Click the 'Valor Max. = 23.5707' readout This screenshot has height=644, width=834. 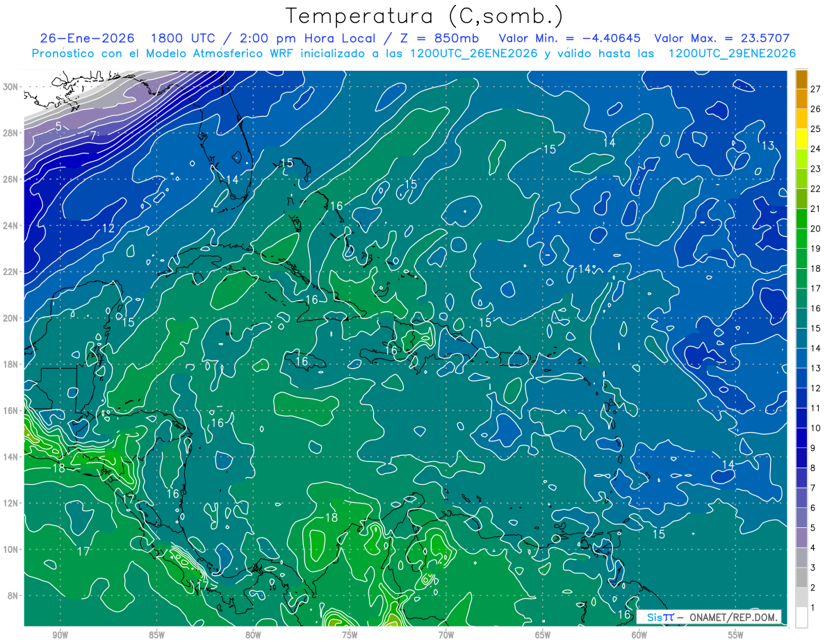pyautogui.click(x=722, y=38)
